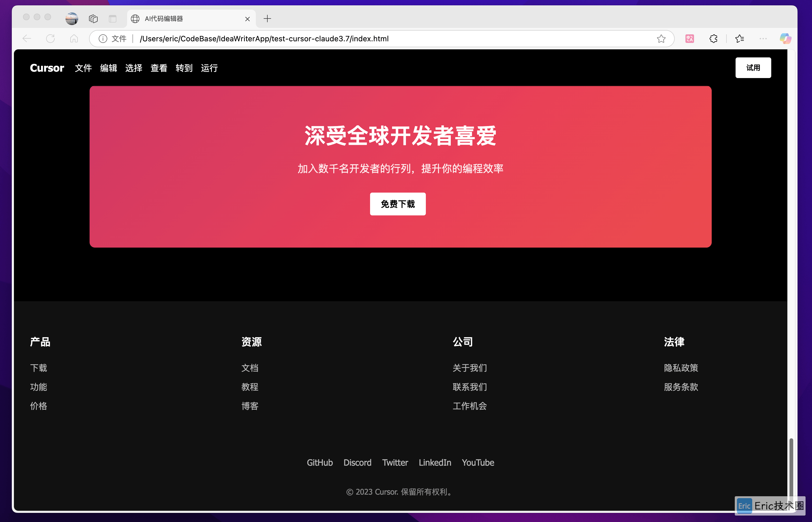Open the Discord social link

coord(357,463)
